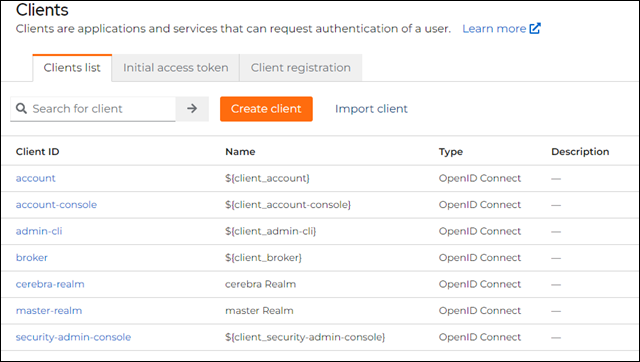The width and height of the screenshot is (640, 362).
Task: Select the ${client_account-console} name cell
Action: (288, 204)
